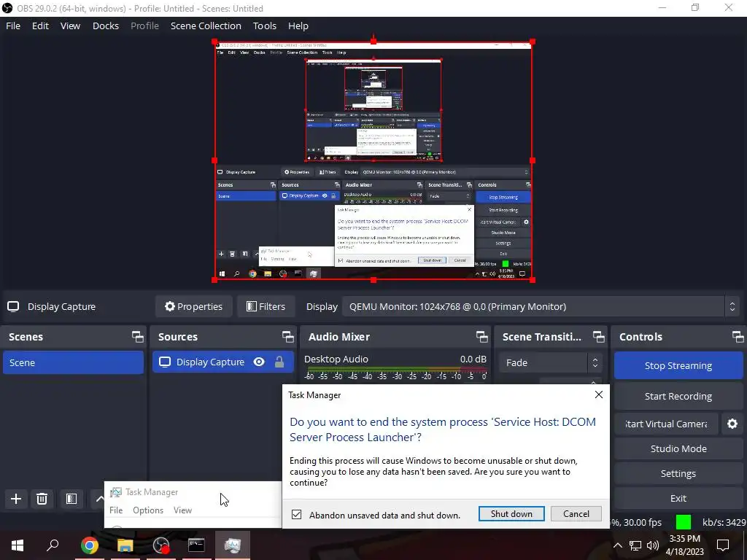
Task: Open Task Manager View menu
Action: pos(182,510)
